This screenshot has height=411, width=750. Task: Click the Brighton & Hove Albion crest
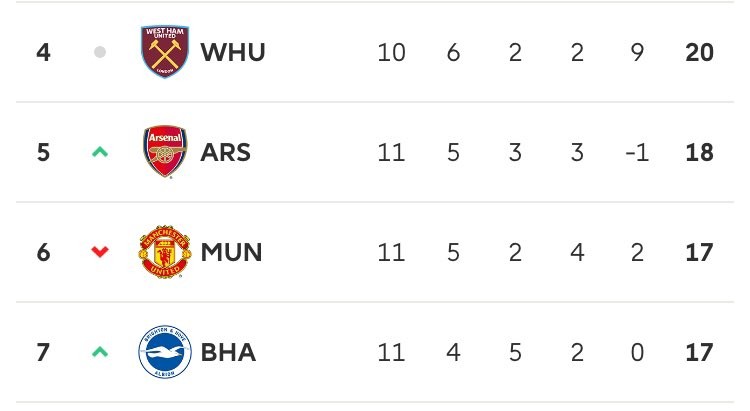tap(165, 352)
